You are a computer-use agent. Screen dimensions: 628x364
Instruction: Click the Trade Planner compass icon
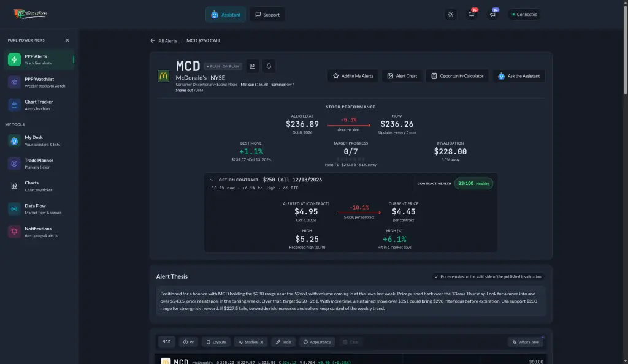15,163
